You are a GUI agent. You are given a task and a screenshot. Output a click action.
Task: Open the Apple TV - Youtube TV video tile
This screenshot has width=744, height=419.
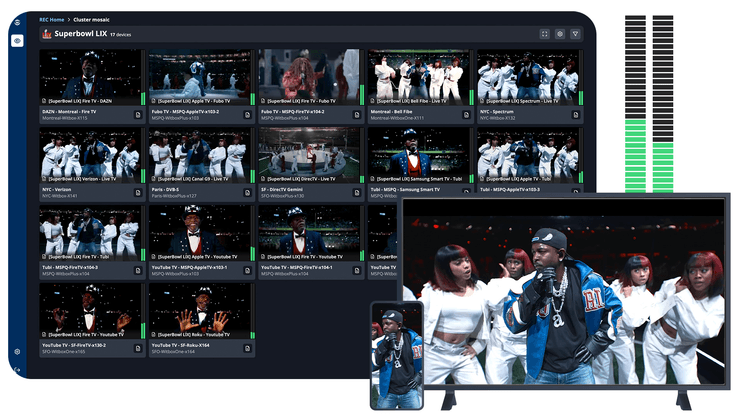(200, 233)
